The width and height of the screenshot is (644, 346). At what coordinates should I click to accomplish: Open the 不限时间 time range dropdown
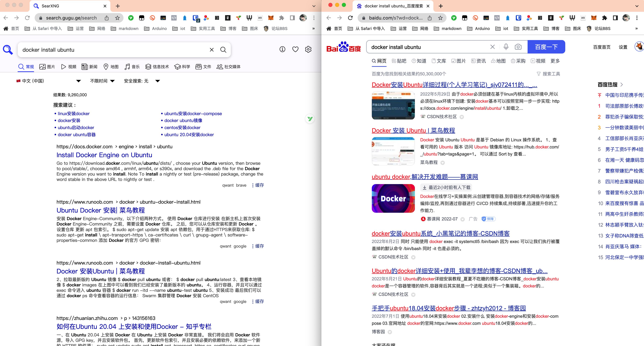point(102,81)
